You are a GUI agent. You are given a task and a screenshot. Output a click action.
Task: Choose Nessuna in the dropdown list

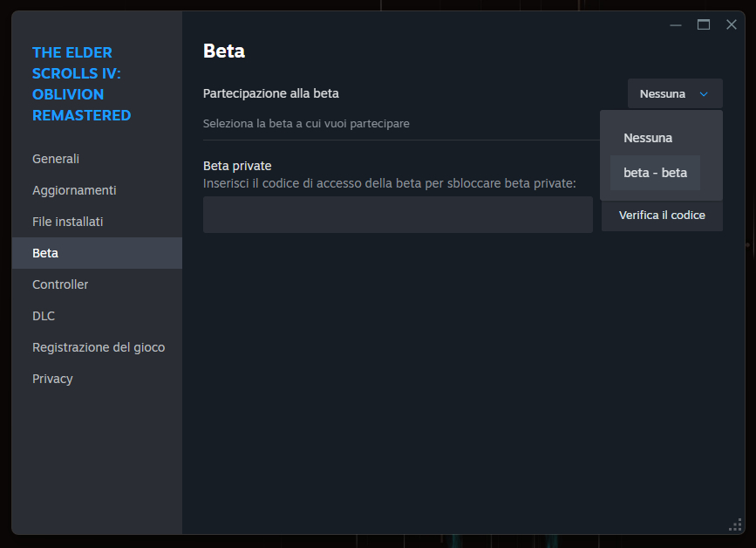pos(655,138)
